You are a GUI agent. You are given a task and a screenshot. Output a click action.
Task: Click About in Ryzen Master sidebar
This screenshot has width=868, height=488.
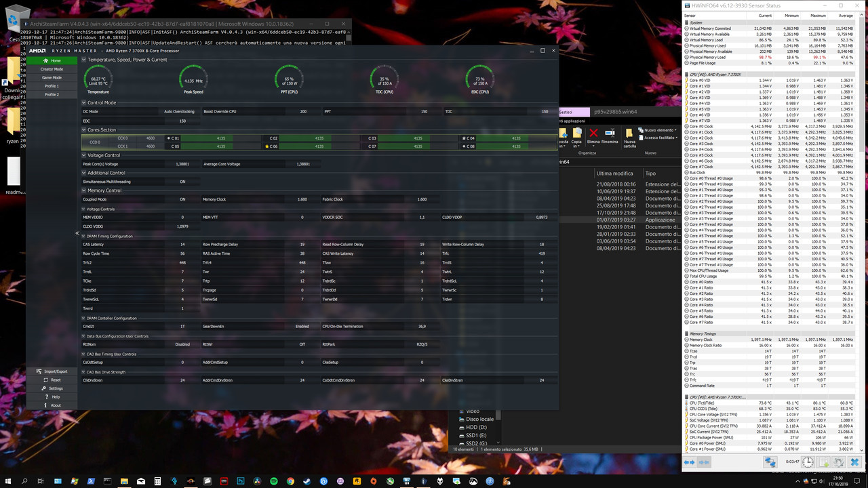56,405
